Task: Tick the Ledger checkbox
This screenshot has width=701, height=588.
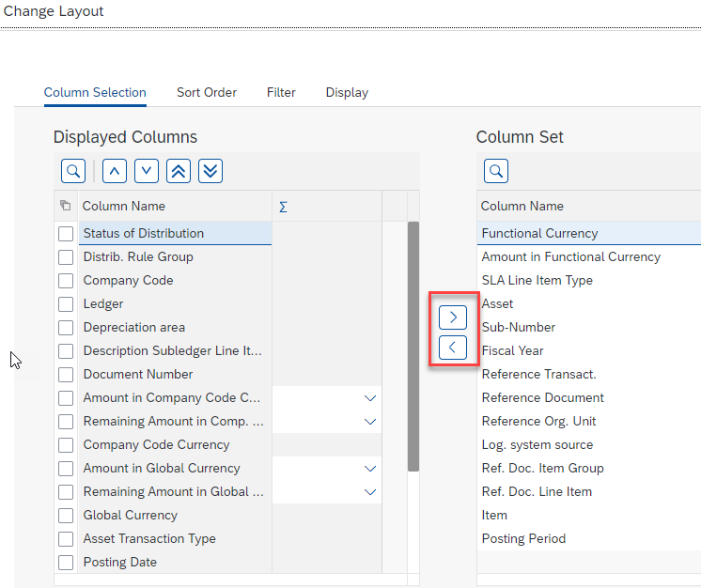Action: [66, 304]
